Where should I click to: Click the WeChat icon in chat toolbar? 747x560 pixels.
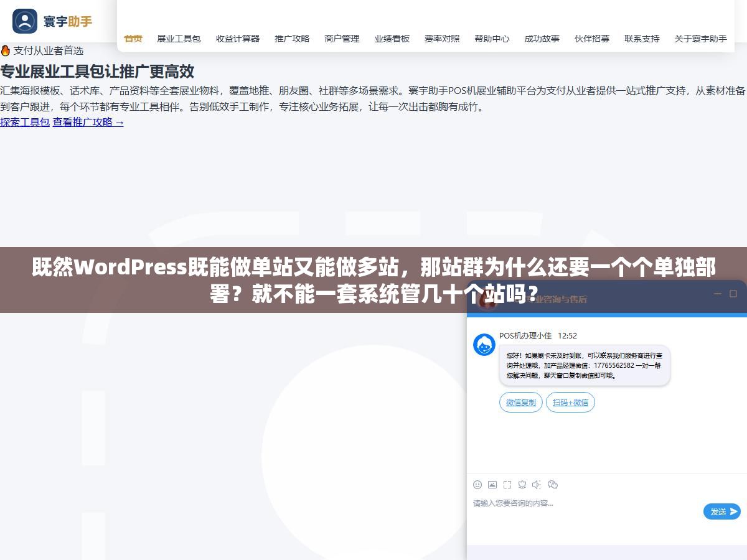(x=553, y=485)
